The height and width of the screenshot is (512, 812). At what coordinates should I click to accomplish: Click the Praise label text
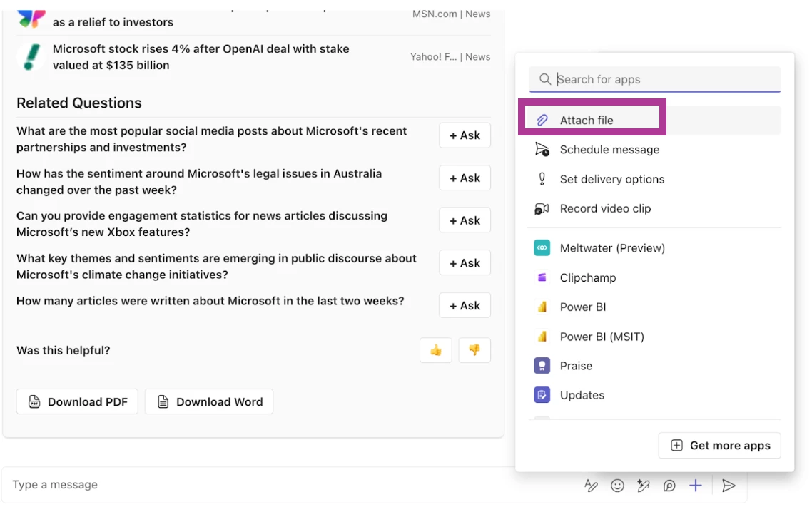[x=576, y=366]
